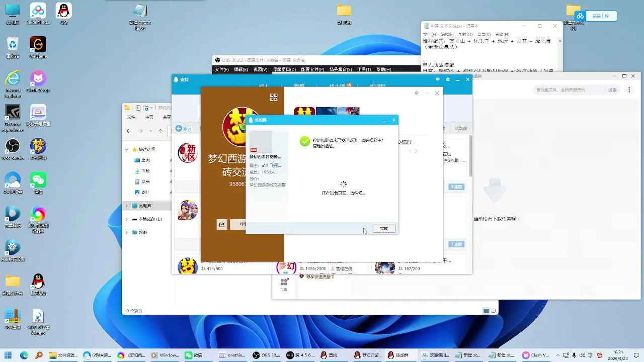Open Notepad's 格式(O) menu
Screen dimensions: 644x362
(465, 35)
